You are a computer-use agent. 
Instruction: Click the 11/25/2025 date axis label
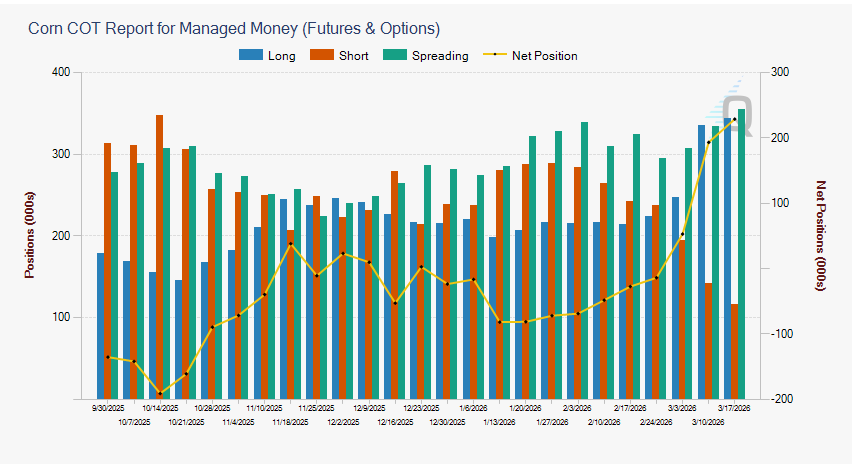pyautogui.click(x=317, y=408)
